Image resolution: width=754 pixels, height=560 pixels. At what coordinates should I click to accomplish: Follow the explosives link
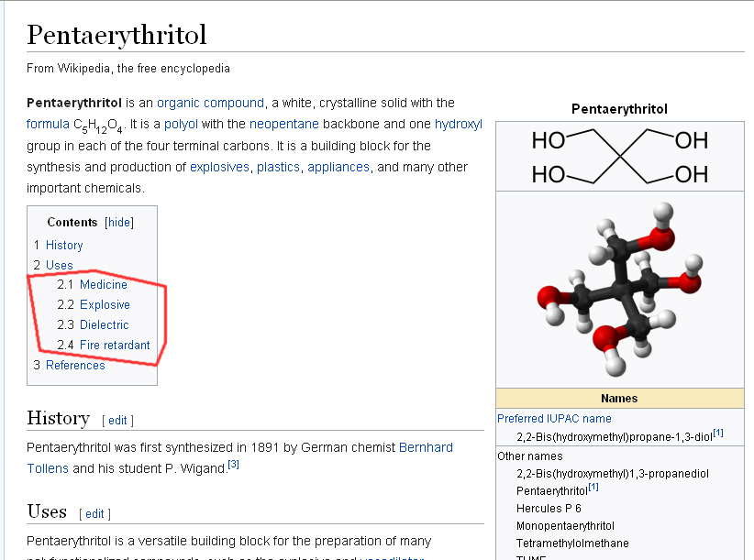(219, 167)
